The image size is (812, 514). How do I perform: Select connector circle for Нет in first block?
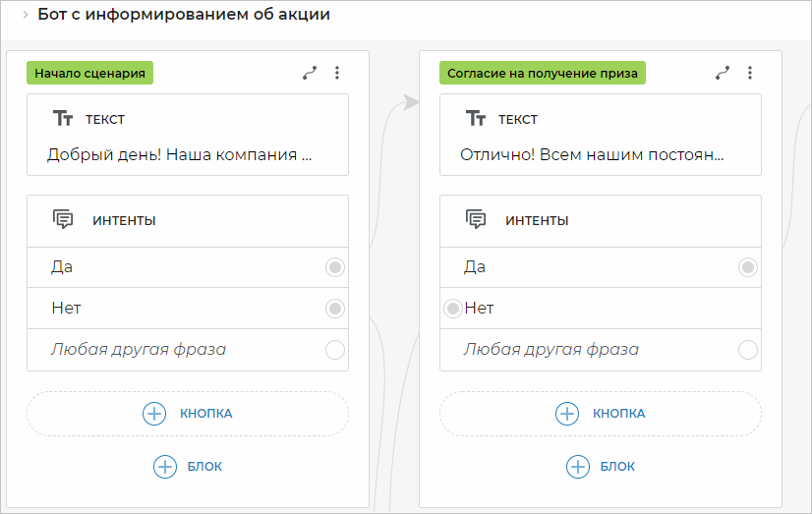[335, 309]
